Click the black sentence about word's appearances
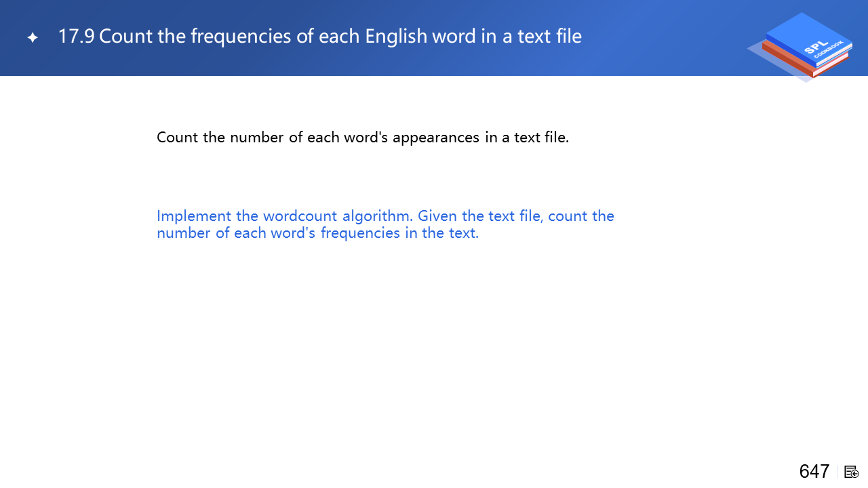Image resolution: width=868 pixels, height=488 pixels. (x=362, y=137)
